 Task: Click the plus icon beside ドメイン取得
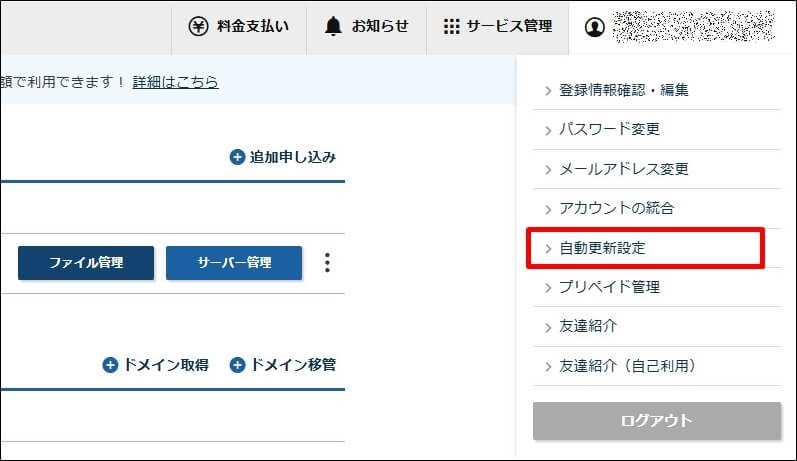[x=110, y=365]
